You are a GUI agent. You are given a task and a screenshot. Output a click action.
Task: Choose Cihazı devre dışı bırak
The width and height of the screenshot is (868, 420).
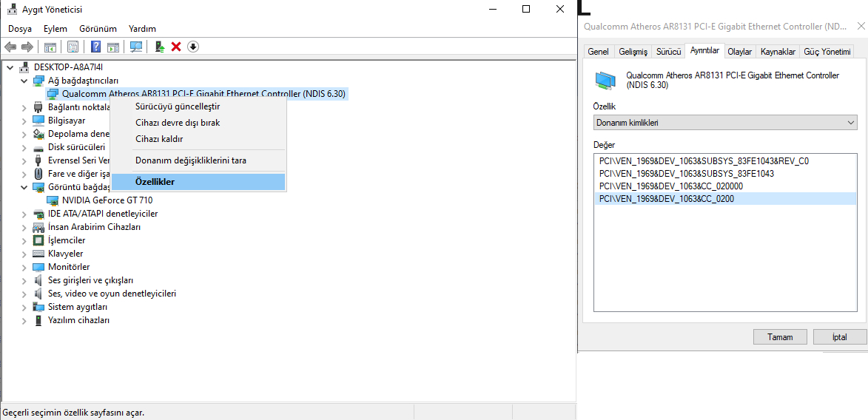[x=198, y=123]
